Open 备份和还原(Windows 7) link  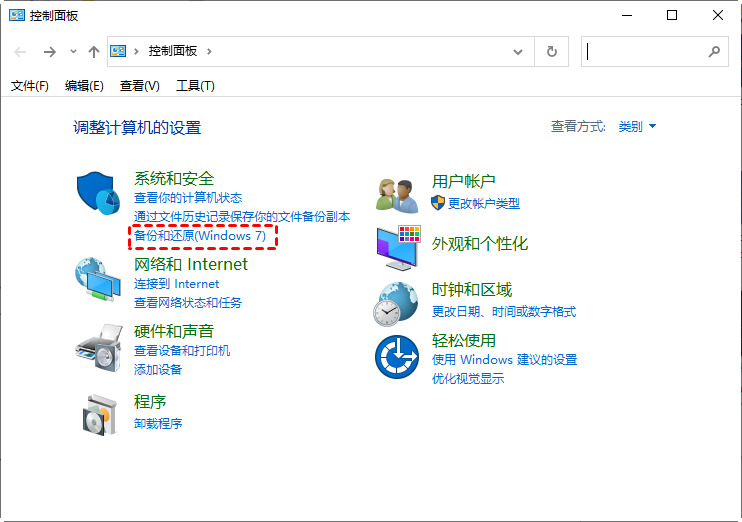point(200,235)
